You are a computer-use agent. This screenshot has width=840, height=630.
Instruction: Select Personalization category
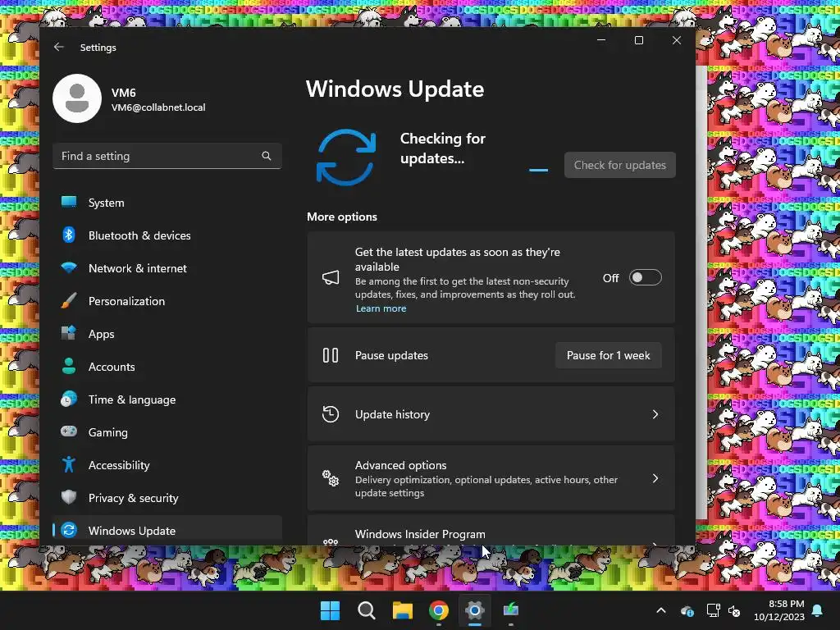point(167,300)
